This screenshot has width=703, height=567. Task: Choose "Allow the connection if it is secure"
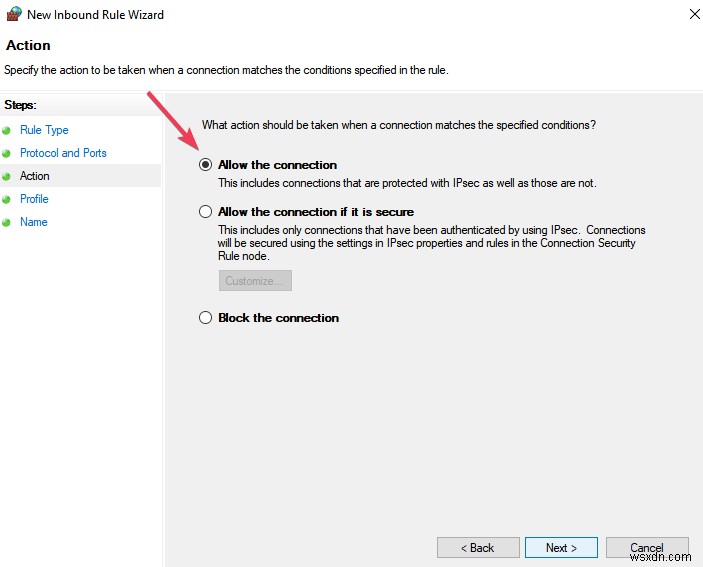tap(206, 212)
